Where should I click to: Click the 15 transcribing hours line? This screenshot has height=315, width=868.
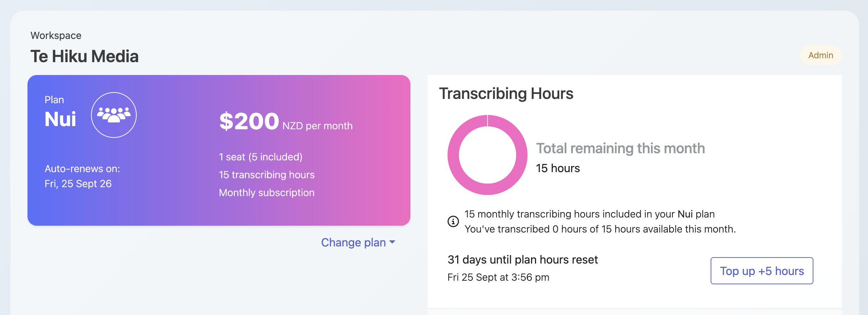click(267, 175)
